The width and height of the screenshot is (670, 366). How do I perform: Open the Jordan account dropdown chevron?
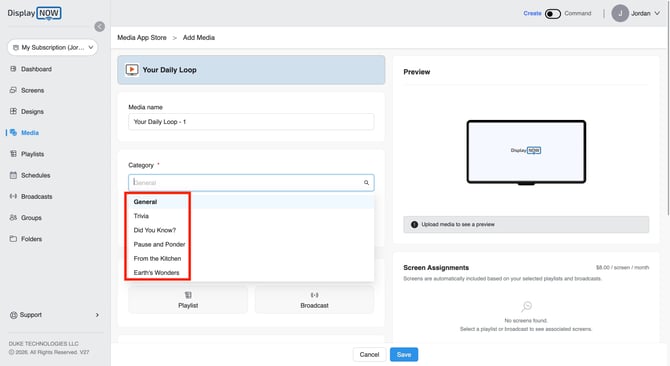[x=657, y=13]
